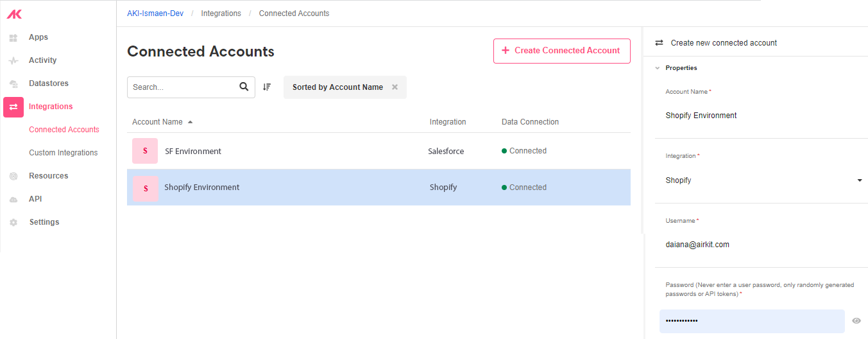The width and height of the screenshot is (868, 339).
Task: Click the Airkit logo
Action: point(14,14)
